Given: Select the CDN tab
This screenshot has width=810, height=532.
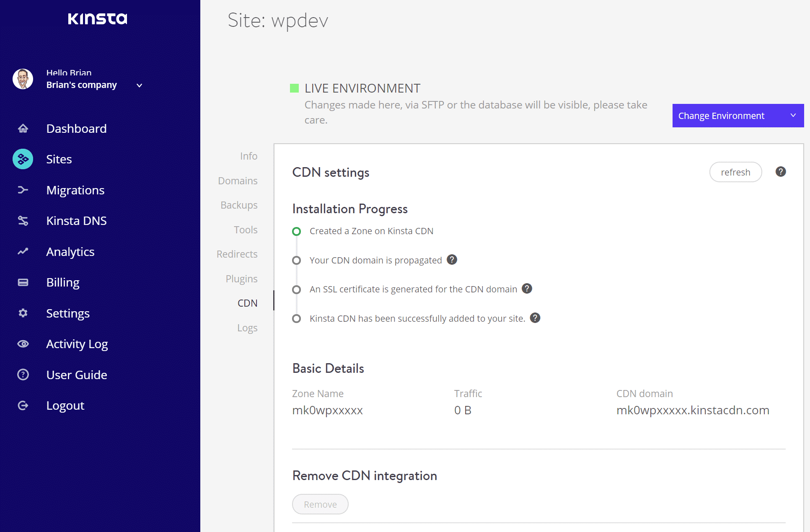Looking at the screenshot, I should pyautogui.click(x=247, y=303).
